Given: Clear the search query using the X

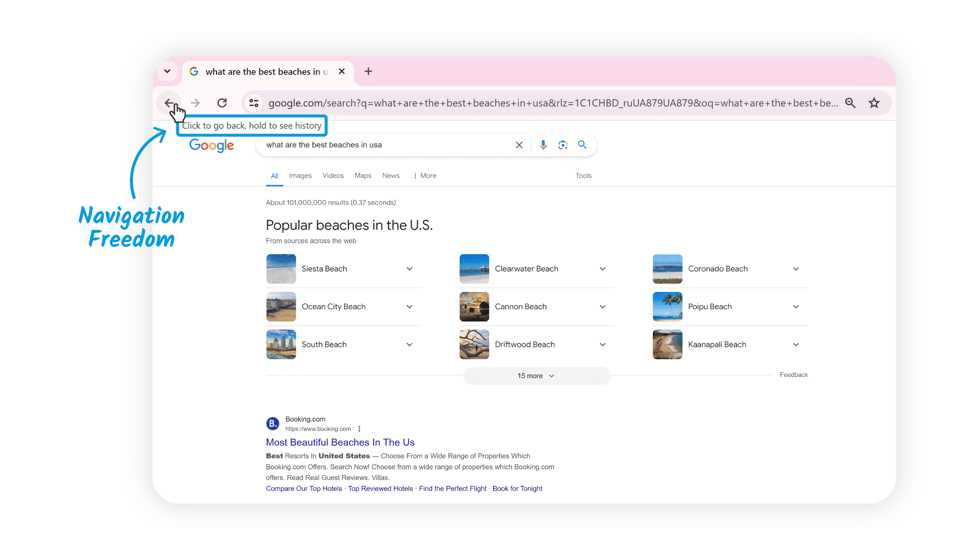Looking at the screenshot, I should (519, 145).
